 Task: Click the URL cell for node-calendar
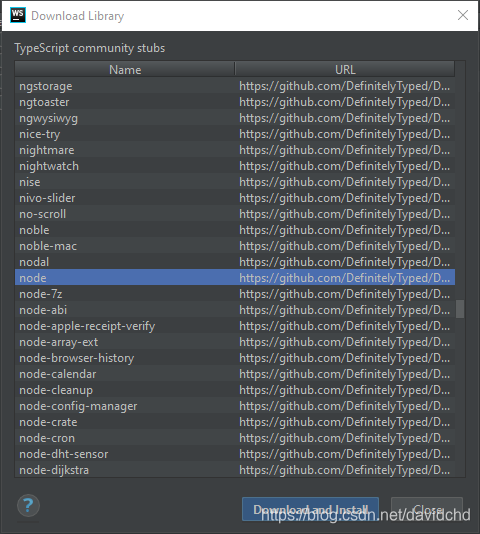point(345,374)
